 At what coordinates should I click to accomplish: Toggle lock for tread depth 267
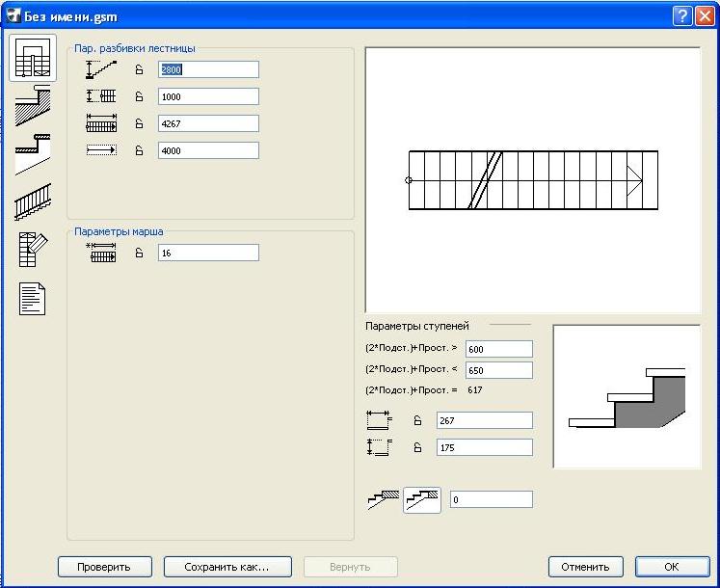click(417, 420)
